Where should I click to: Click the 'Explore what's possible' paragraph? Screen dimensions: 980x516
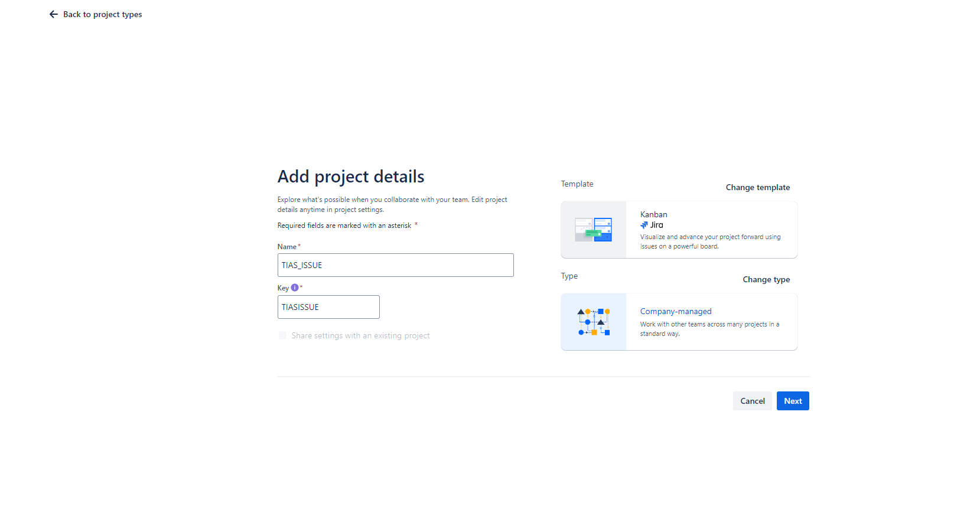[392, 204]
